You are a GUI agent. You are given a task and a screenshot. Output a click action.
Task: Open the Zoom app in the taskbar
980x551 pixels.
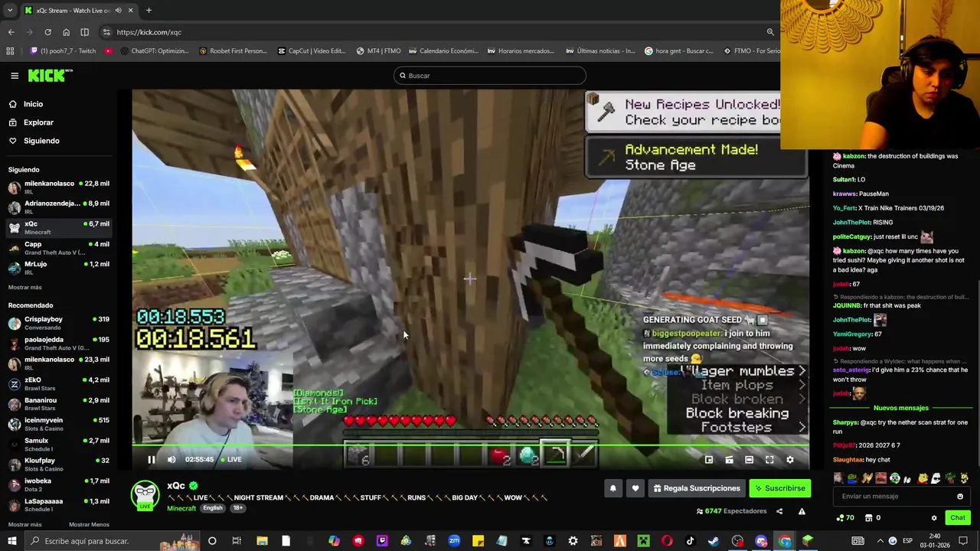point(454,541)
